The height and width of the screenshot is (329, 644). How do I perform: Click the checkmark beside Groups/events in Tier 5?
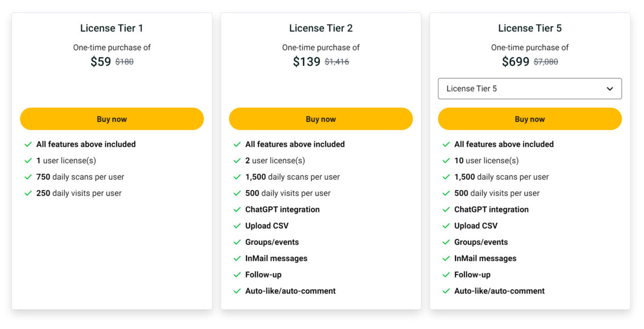click(x=446, y=243)
